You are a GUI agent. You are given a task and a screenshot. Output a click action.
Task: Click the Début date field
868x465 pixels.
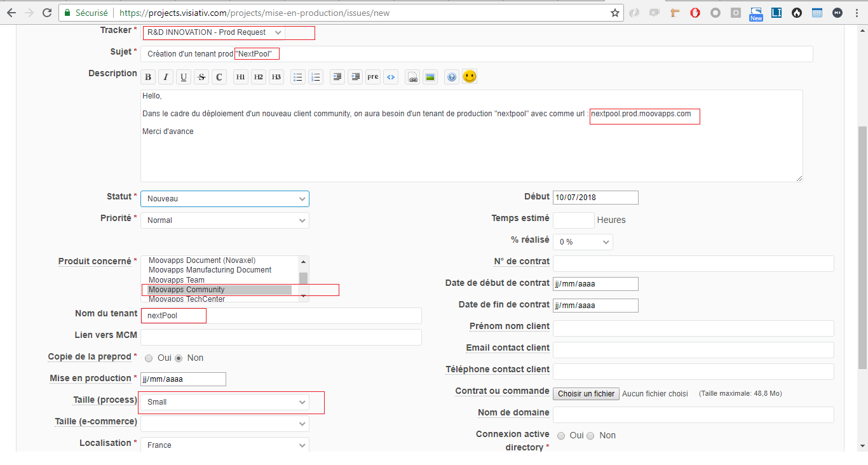[x=595, y=198]
